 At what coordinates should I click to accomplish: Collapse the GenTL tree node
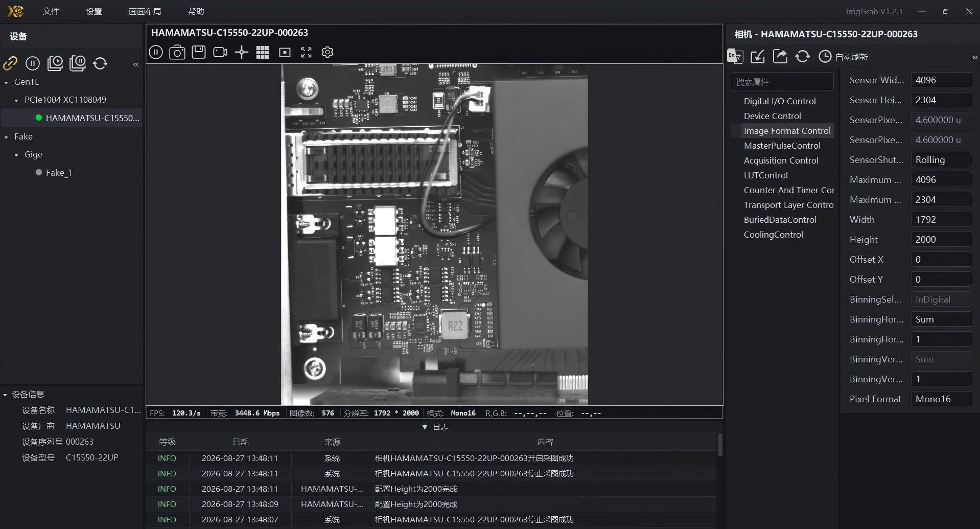[x=6, y=82]
